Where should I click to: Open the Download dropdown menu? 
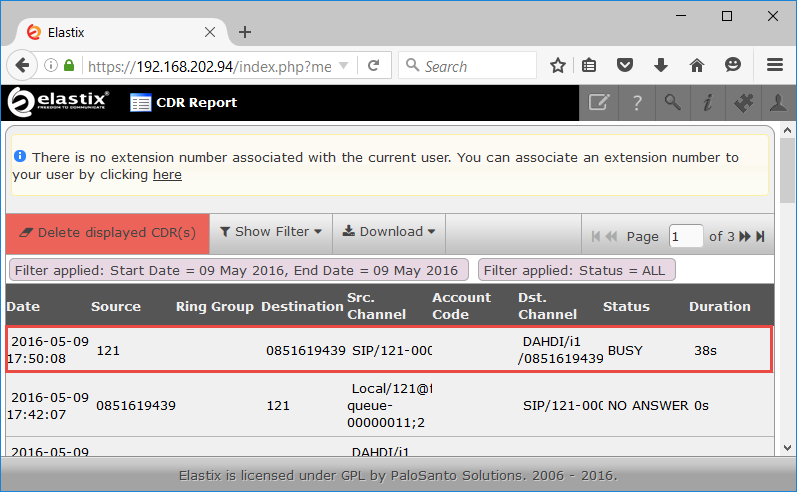[x=389, y=232]
